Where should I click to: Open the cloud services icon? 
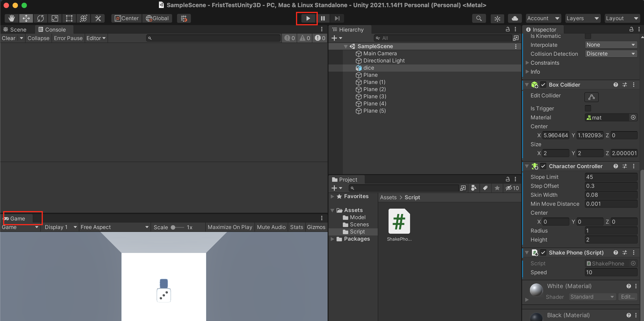[514, 18]
